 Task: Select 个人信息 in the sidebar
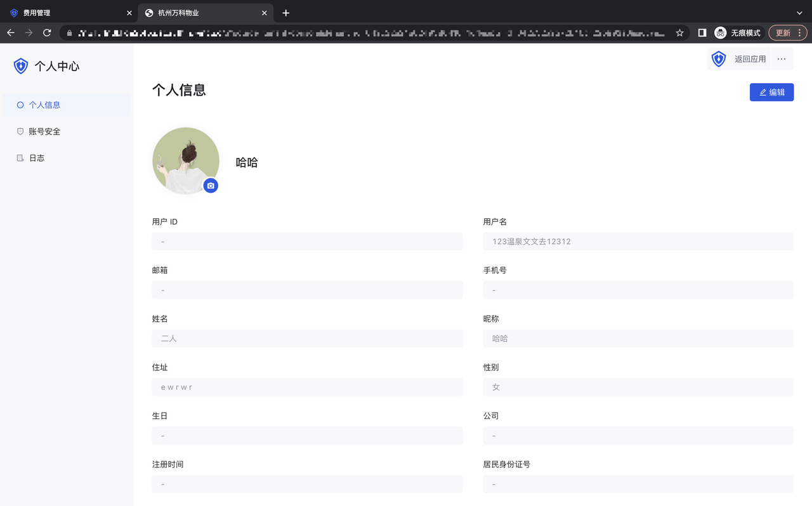point(44,105)
